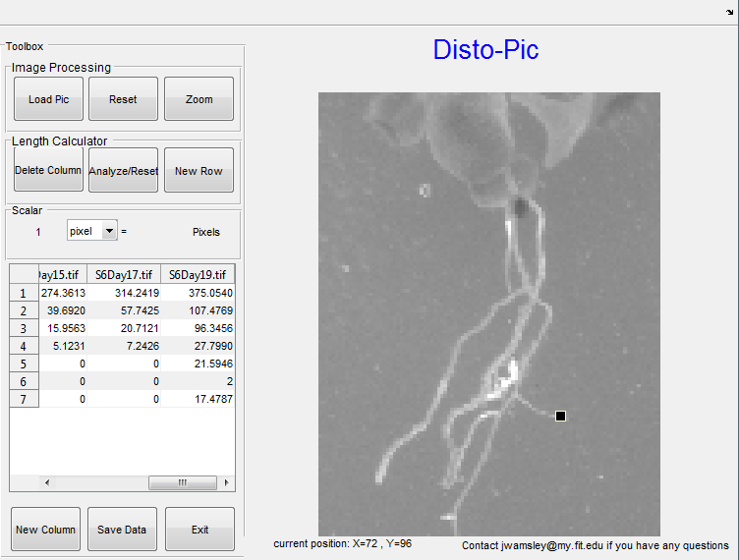739x560 pixels.
Task: Click cell value 5.1231
Action: pos(63,346)
